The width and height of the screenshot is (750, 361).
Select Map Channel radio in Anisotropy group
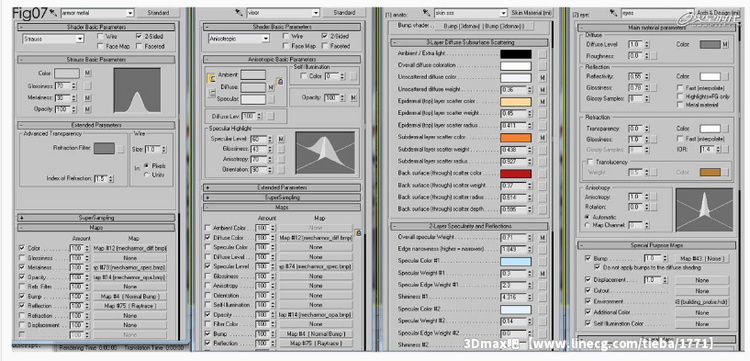[587, 224]
